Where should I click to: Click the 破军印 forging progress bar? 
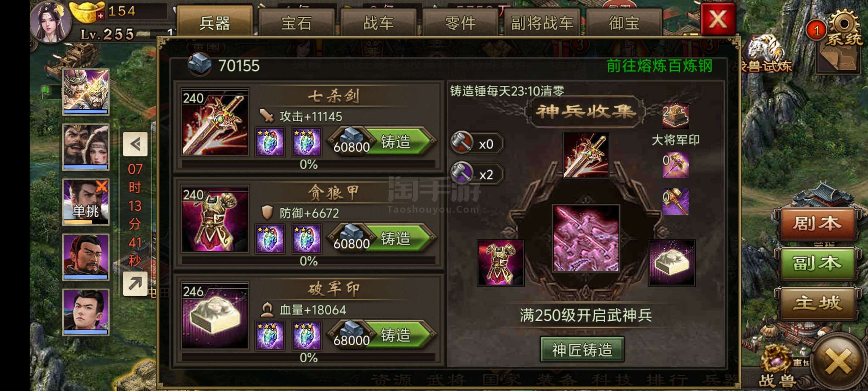pos(309,358)
